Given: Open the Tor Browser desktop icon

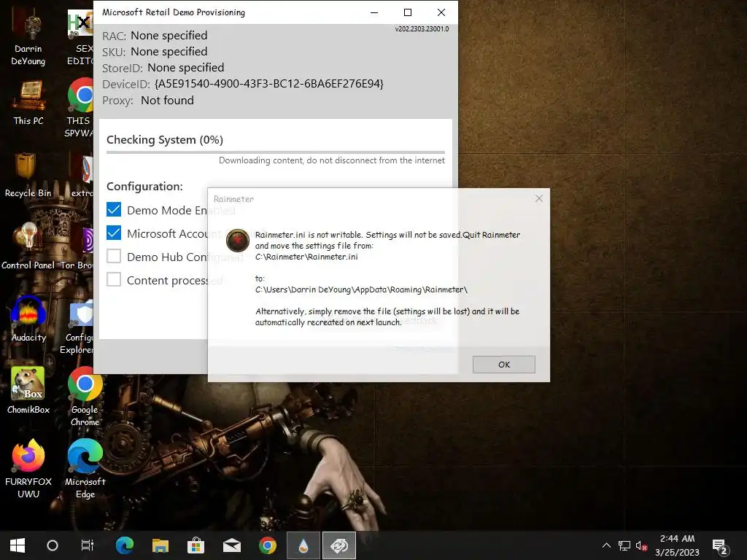Looking at the screenshot, I should [x=77, y=246].
